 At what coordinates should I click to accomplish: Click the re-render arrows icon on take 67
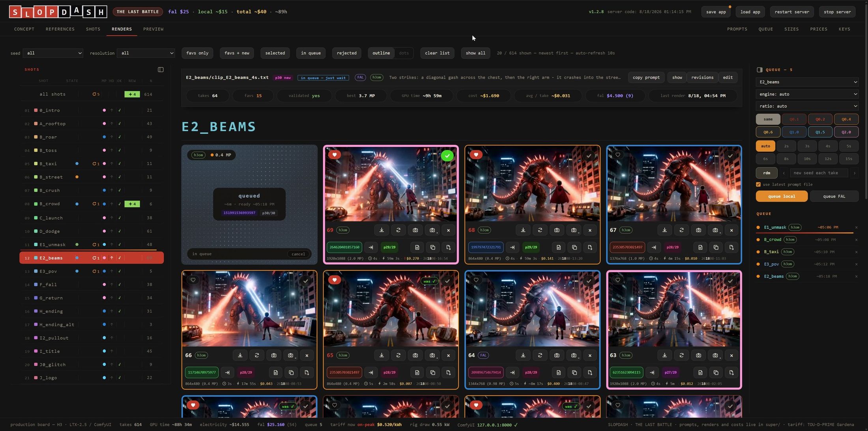tap(682, 230)
